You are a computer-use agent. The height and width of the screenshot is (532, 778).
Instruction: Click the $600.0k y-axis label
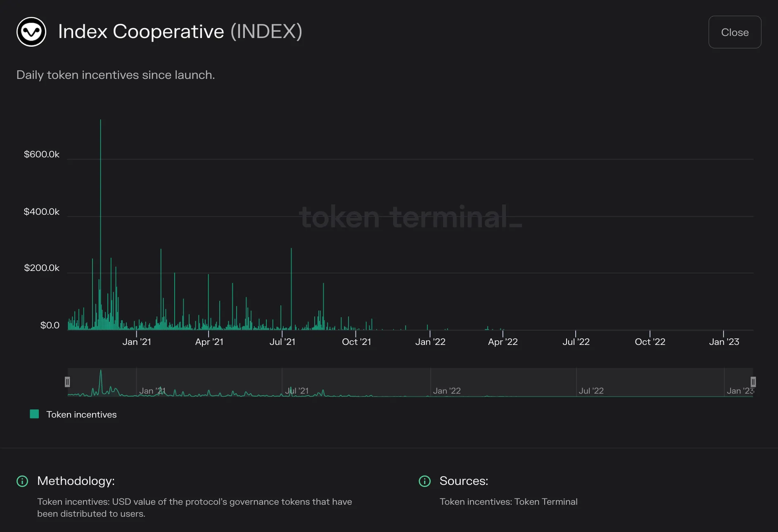pyautogui.click(x=42, y=154)
